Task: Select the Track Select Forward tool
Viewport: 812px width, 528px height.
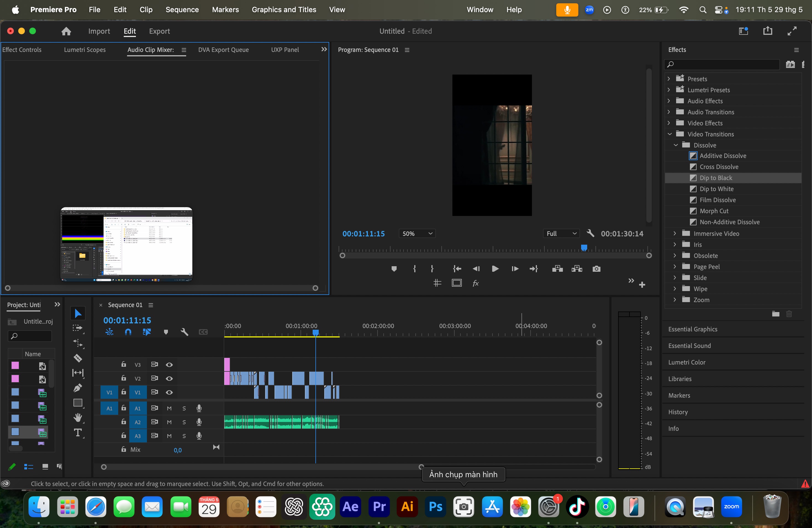Action: click(78, 328)
